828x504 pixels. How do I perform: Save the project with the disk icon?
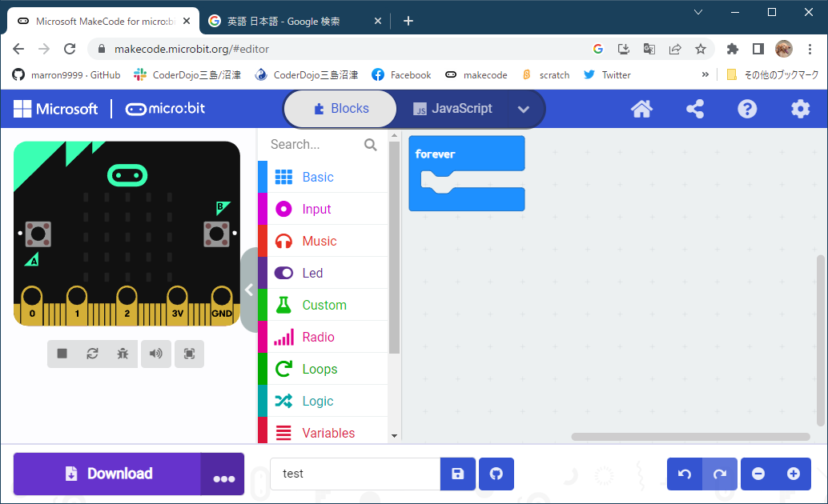tap(457, 474)
